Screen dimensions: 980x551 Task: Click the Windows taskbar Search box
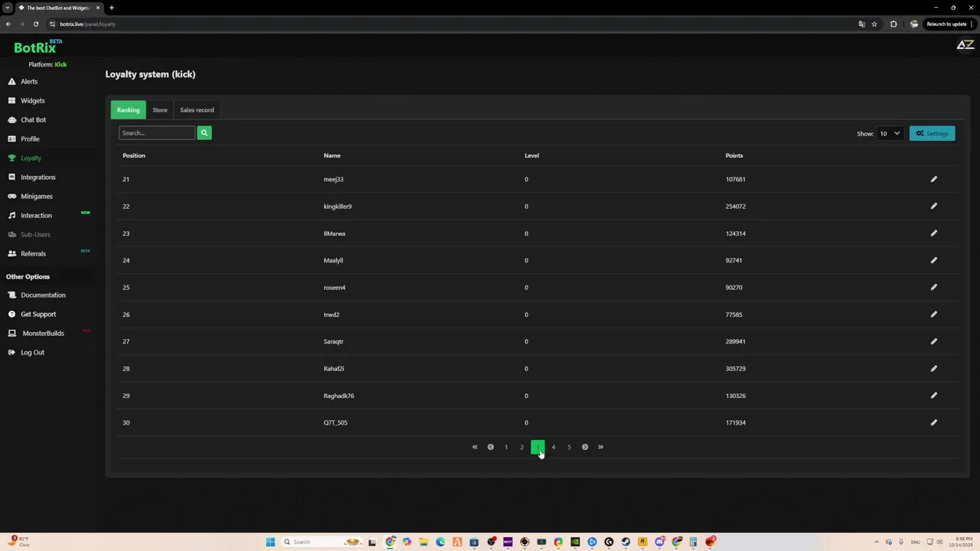[x=322, y=542]
